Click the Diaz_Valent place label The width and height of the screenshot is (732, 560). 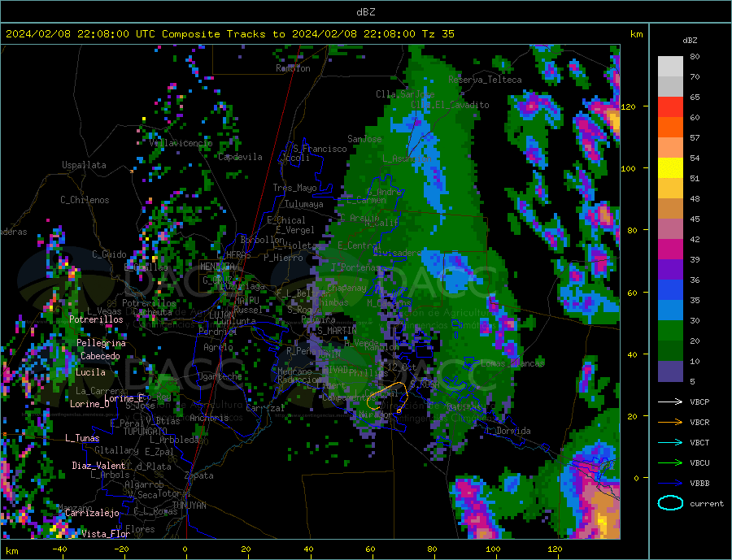click(x=98, y=466)
